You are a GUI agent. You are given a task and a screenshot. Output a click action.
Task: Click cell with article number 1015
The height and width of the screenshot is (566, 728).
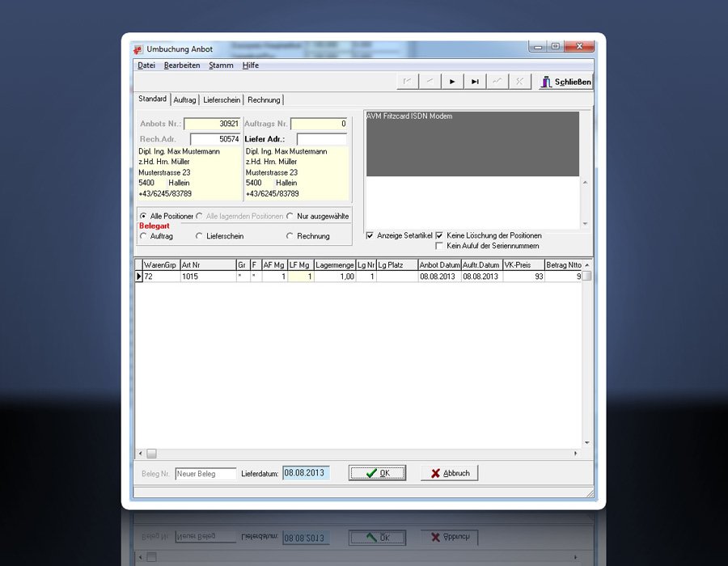click(208, 277)
